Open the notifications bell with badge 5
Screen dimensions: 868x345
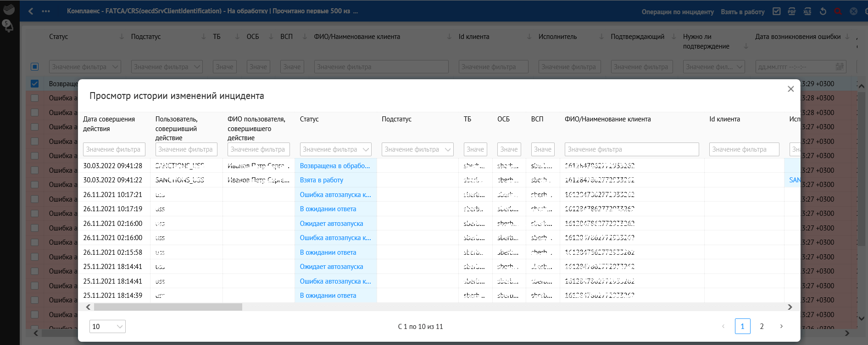(8, 26)
